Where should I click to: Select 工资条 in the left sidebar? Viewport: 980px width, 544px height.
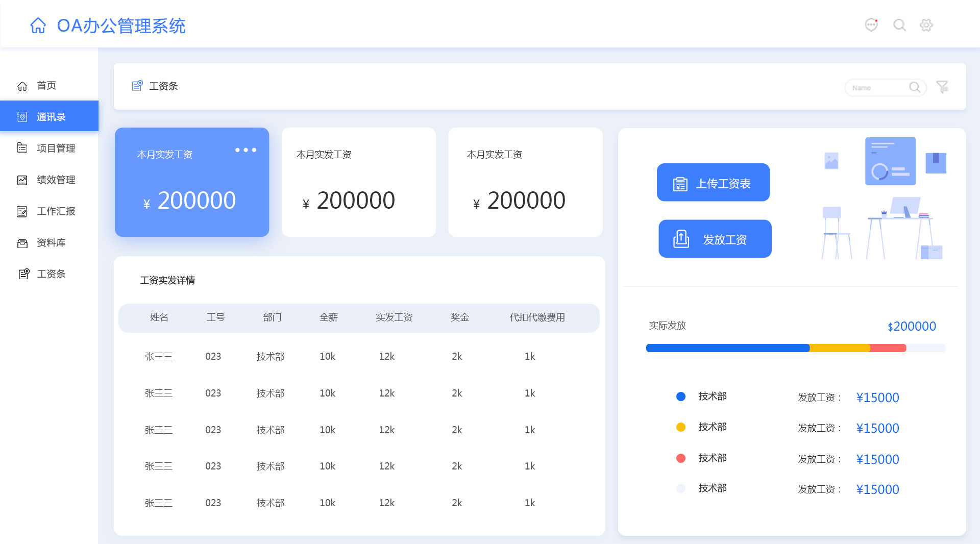[51, 274]
